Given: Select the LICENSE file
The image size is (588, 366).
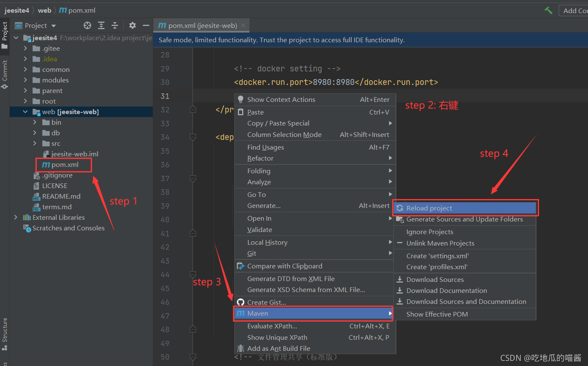Looking at the screenshot, I should pos(50,186).
